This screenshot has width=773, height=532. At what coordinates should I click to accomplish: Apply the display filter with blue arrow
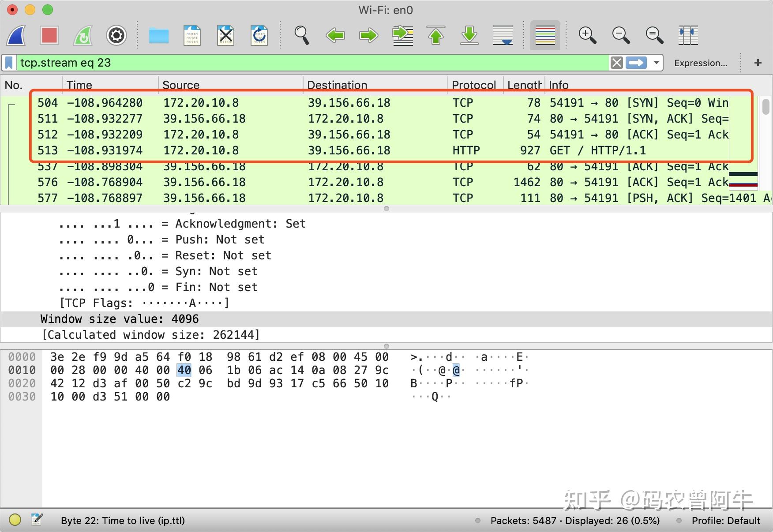pyautogui.click(x=635, y=62)
